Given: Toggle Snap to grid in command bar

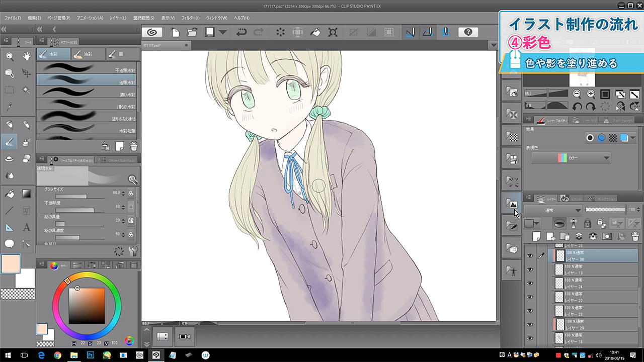Looking at the screenshot, I should pyautogui.click(x=445, y=32).
